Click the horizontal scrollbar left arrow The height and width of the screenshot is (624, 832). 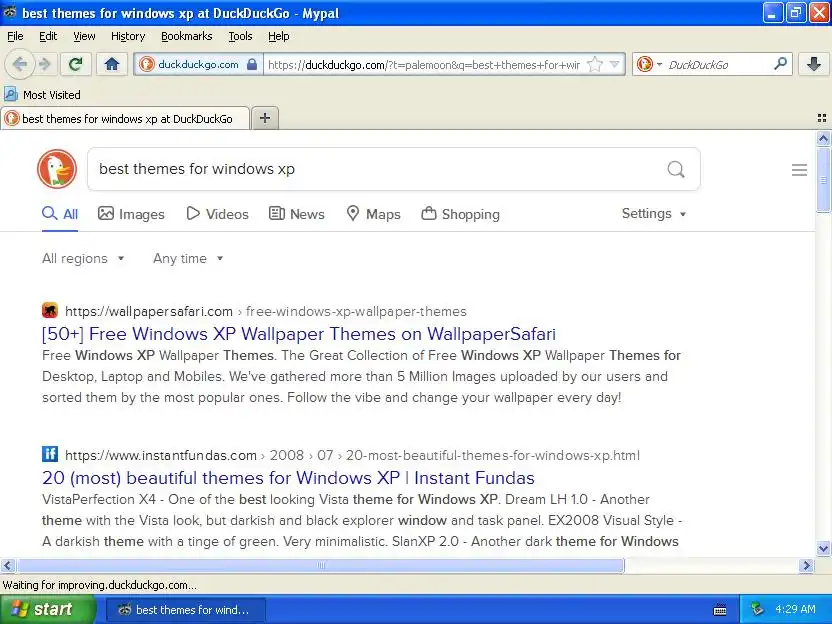point(8,566)
